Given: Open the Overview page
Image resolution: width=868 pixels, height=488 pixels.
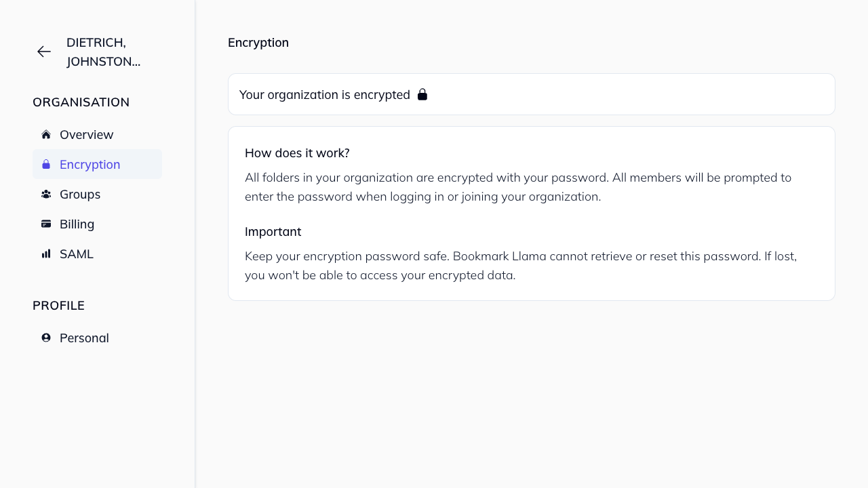Looking at the screenshot, I should (x=87, y=134).
